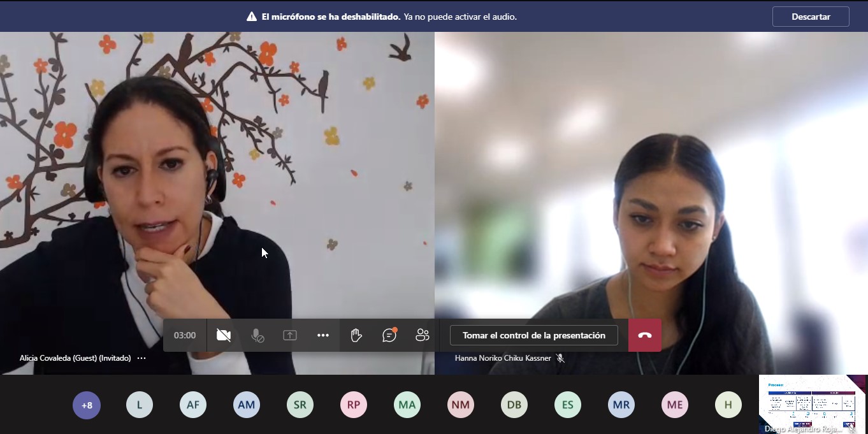Select the AF participant avatar
868x434 pixels.
tap(193, 405)
